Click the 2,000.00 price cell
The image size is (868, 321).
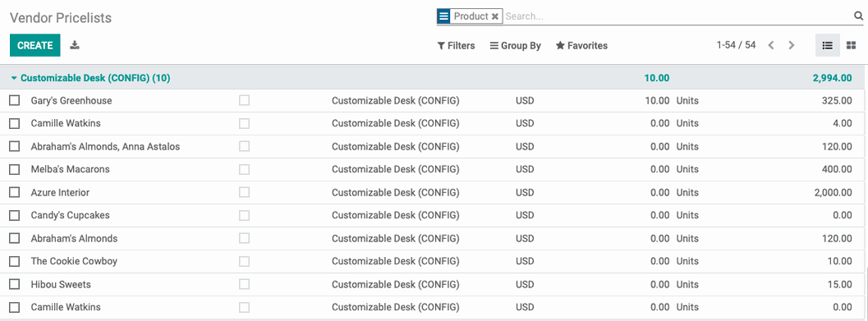pyautogui.click(x=834, y=193)
